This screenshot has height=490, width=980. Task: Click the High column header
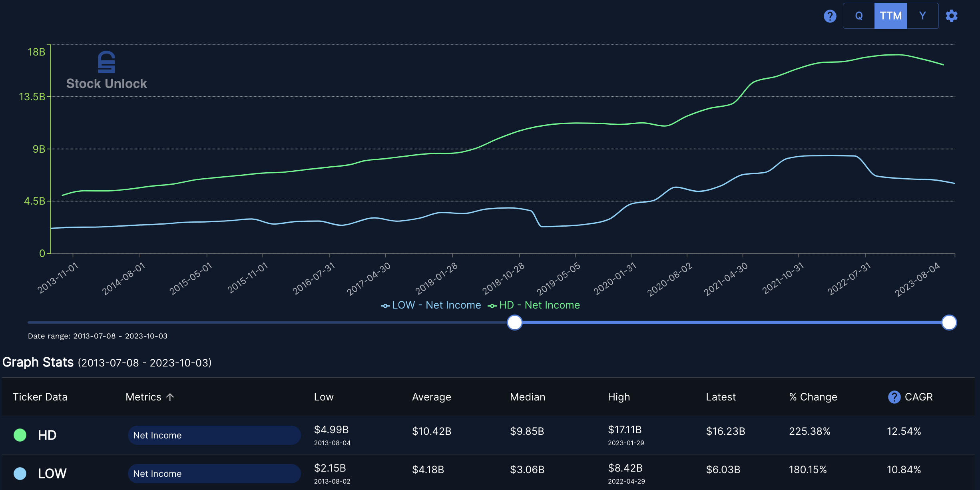coord(619,397)
